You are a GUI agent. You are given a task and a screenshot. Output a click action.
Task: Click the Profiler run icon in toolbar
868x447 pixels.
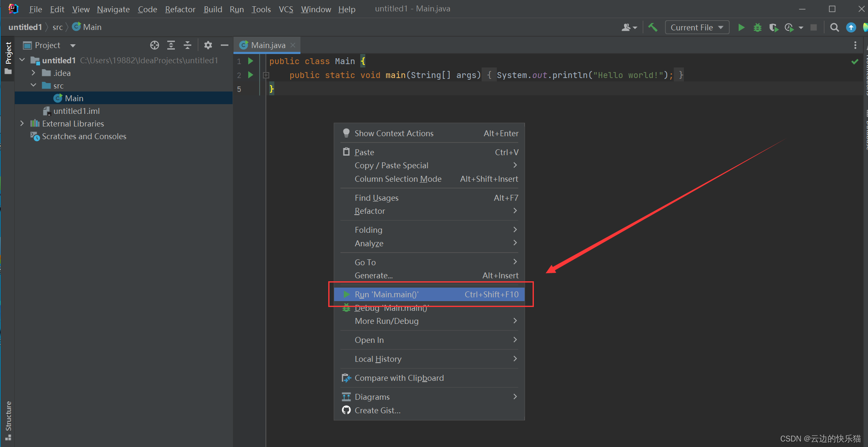coord(789,27)
